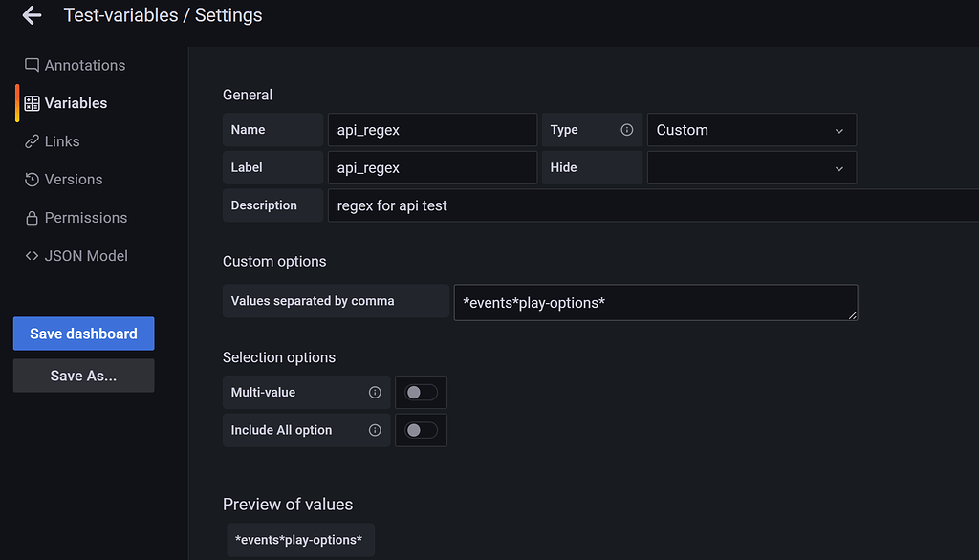The height and width of the screenshot is (560, 979).
Task: Click the Save dashboard button
Action: tap(83, 334)
